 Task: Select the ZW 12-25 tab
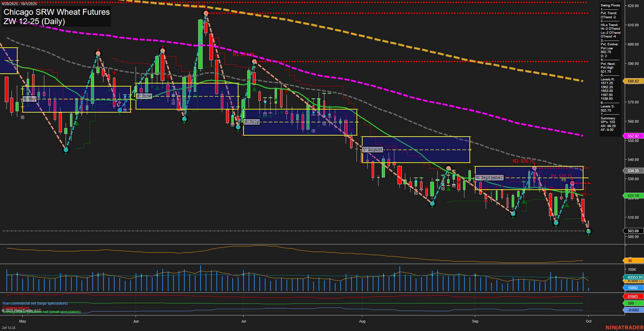(8, 327)
